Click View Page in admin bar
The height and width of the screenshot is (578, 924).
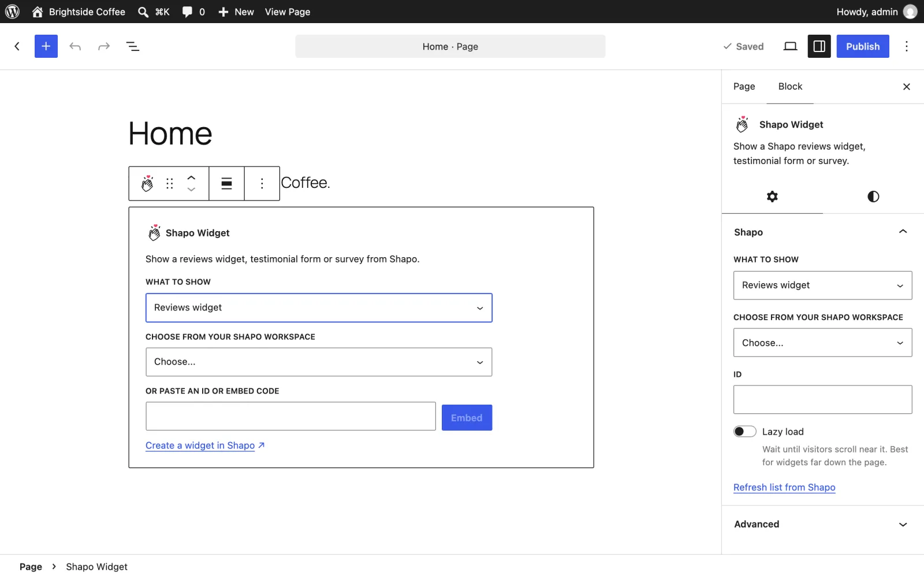(x=288, y=12)
